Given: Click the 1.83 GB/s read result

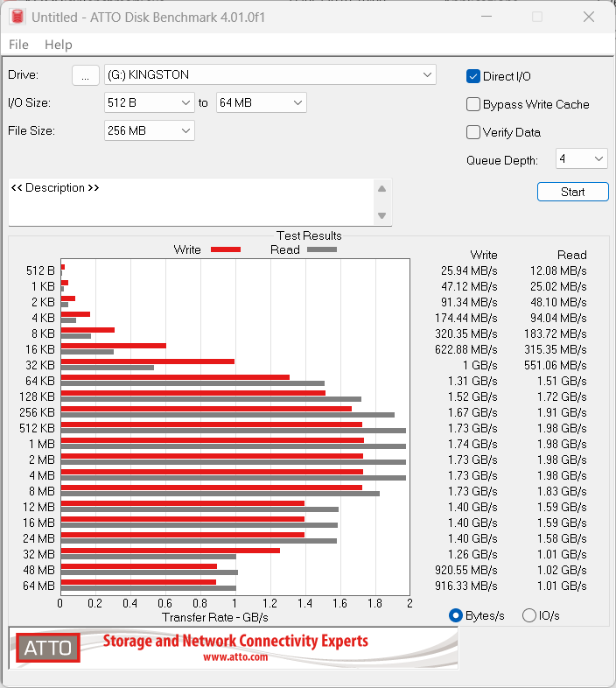Looking at the screenshot, I should click(562, 492).
